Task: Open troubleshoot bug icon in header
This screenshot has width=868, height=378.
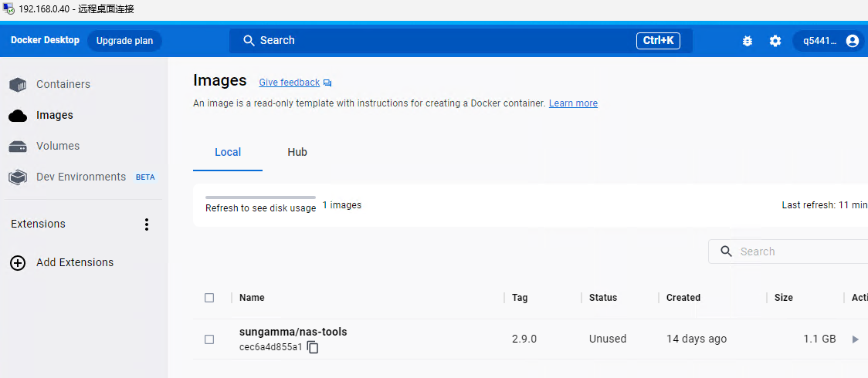Action: point(748,41)
